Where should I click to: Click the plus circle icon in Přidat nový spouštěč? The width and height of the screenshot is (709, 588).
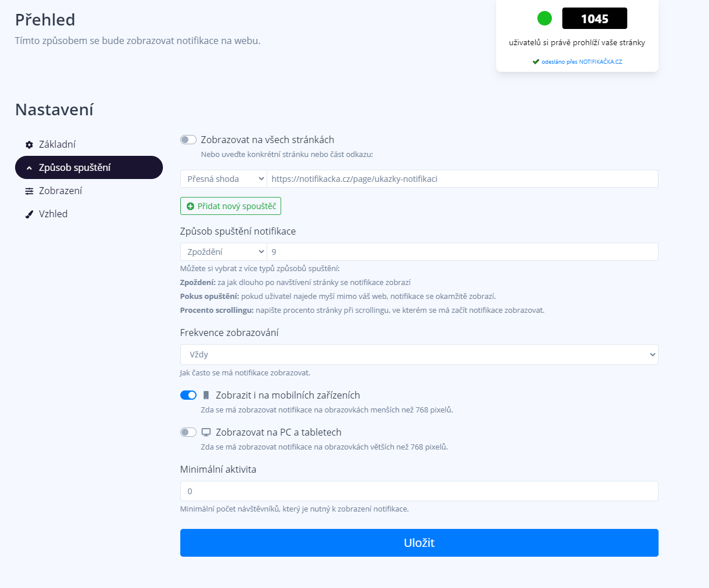(x=190, y=206)
